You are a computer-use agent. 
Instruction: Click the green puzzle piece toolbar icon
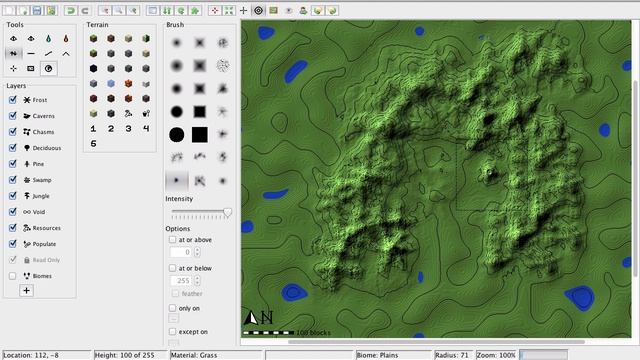point(196,11)
